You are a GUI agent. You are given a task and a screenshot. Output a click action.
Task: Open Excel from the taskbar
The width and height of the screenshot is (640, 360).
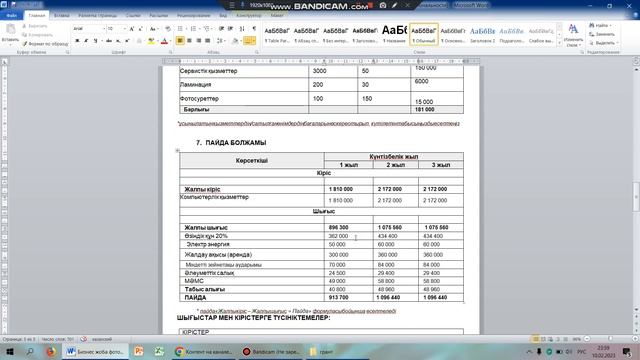click(x=159, y=351)
